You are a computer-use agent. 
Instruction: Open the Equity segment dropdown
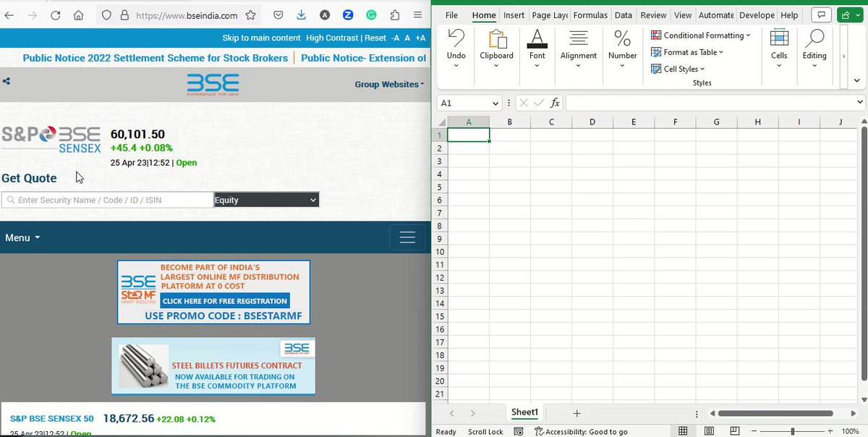pyautogui.click(x=266, y=200)
